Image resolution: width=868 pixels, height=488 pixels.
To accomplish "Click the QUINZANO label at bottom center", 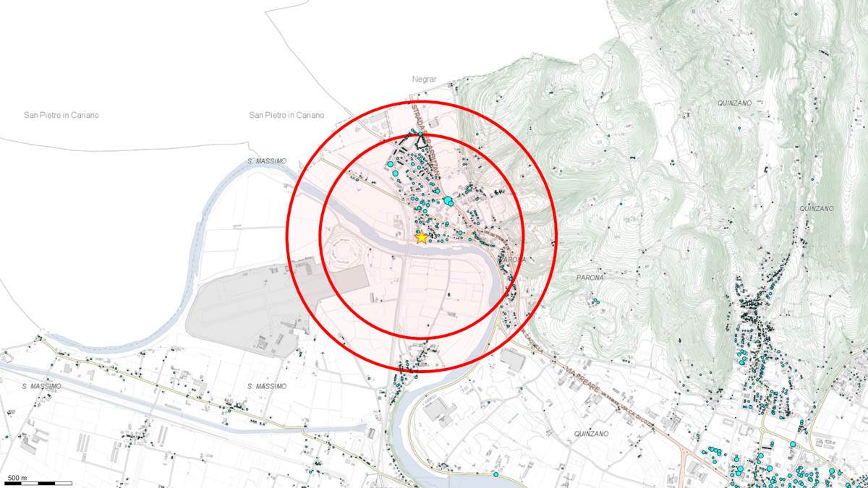I will (x=590, y=434).
